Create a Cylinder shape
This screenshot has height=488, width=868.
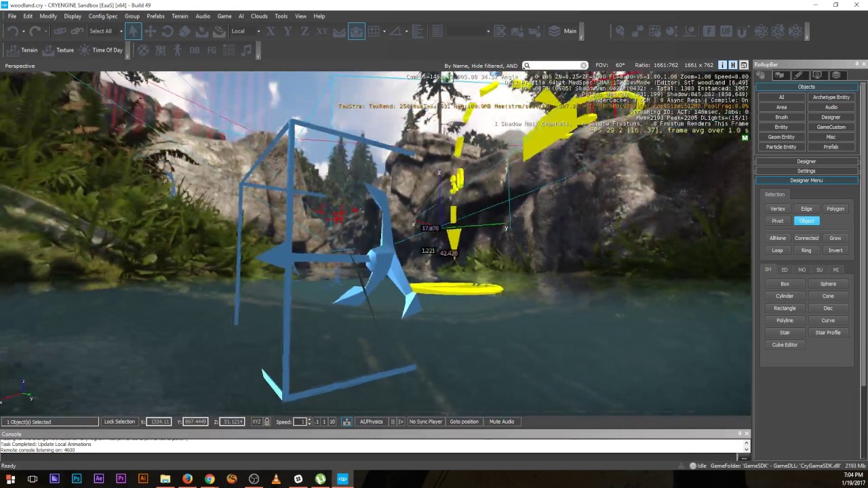pyautogui.click(x=785, y=296)
